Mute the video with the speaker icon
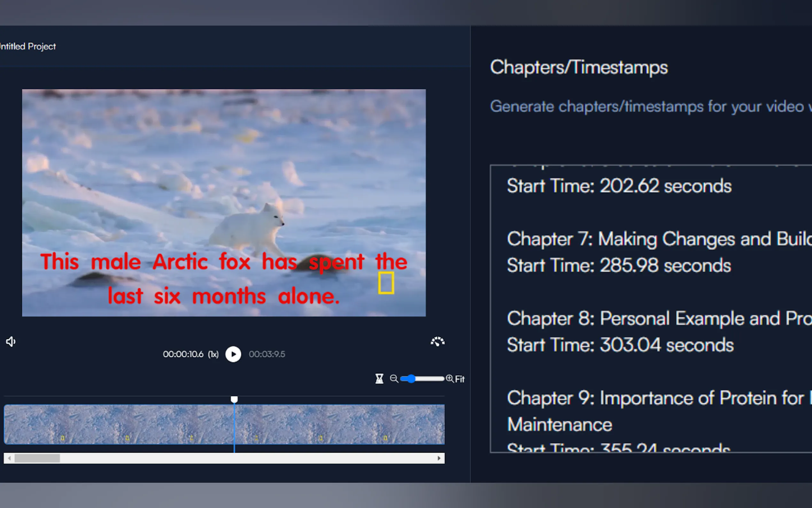Viewport: 812px width, 508px height. point(11,342)
